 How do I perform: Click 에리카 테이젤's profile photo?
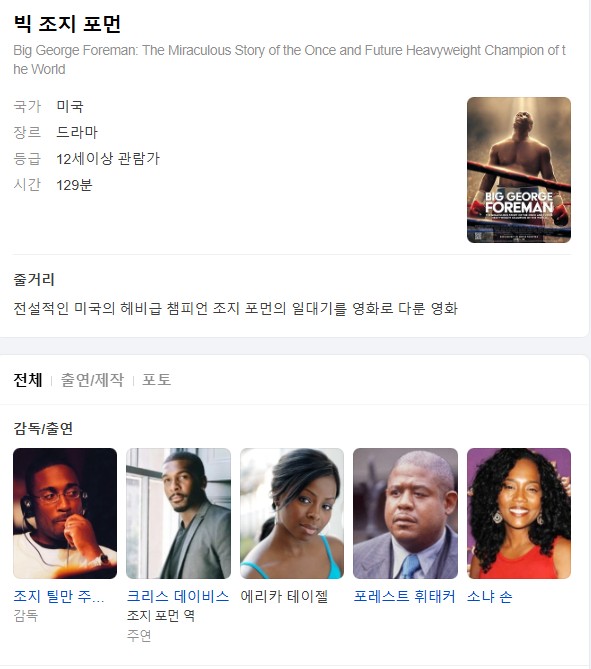(292, 513)
